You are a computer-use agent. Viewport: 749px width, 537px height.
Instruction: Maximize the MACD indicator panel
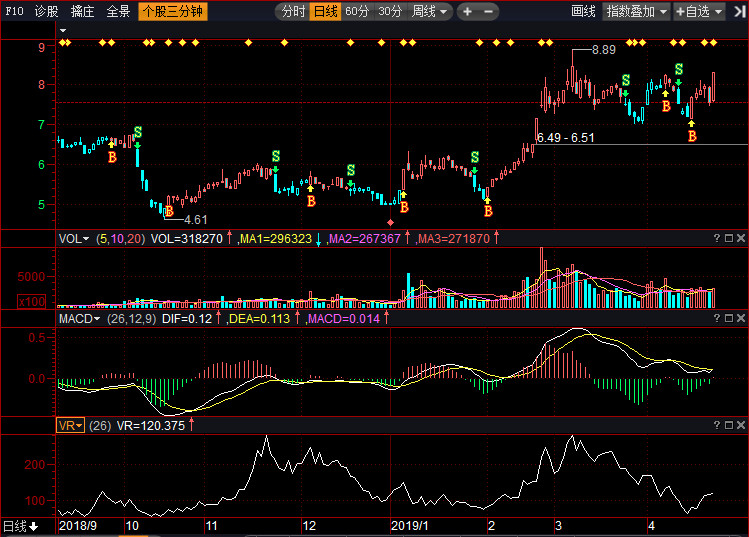click(x=729, y=318)
